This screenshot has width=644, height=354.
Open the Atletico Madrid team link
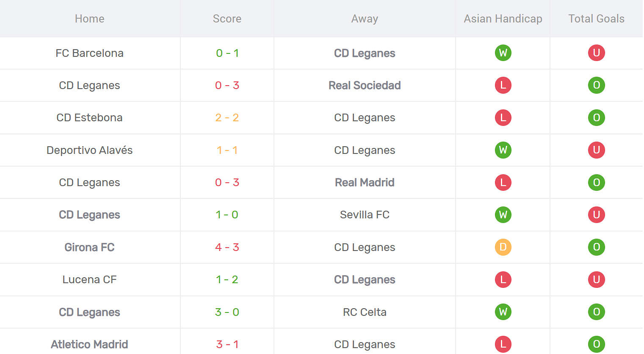click(x=89, y=344)
